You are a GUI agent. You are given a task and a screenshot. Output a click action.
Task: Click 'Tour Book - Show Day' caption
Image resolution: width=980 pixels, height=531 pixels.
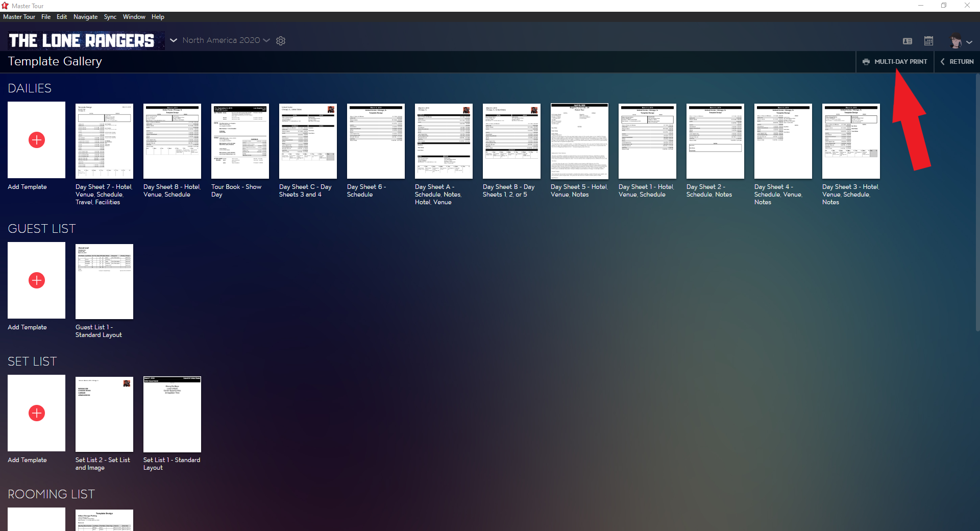click(236, 190)
